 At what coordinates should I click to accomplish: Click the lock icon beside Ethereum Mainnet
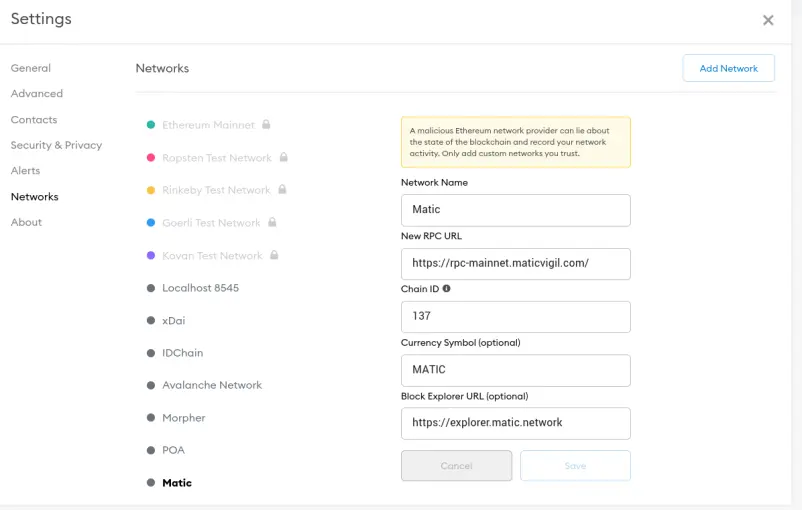pyautogui.click(x=266, y=124)
